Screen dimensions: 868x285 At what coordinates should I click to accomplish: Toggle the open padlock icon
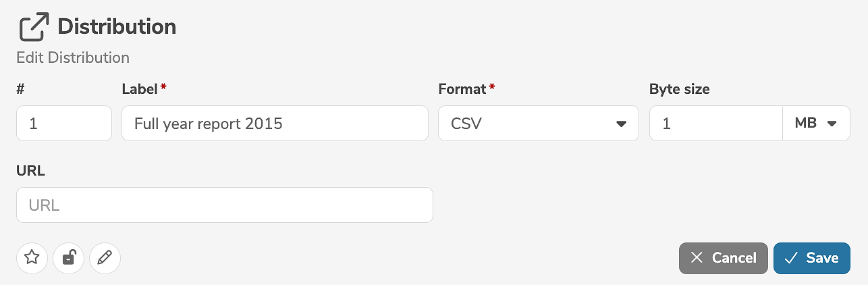(x=68, y=257)
